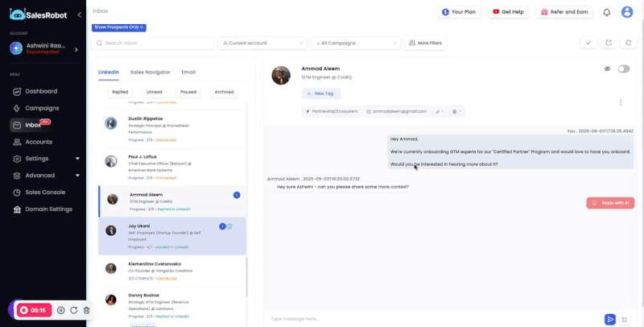Go to Campaigns in sidebar
644x327 pixels.
coord(42,108)
